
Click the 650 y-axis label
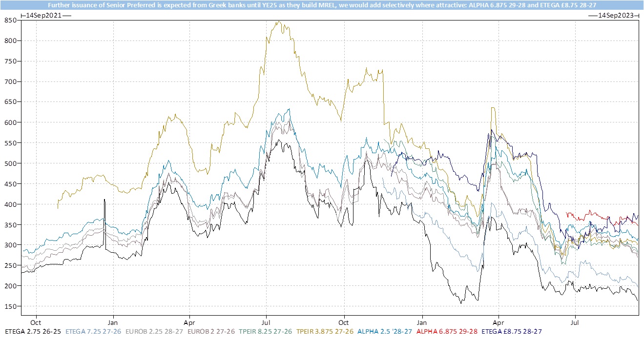pos(11,102)
